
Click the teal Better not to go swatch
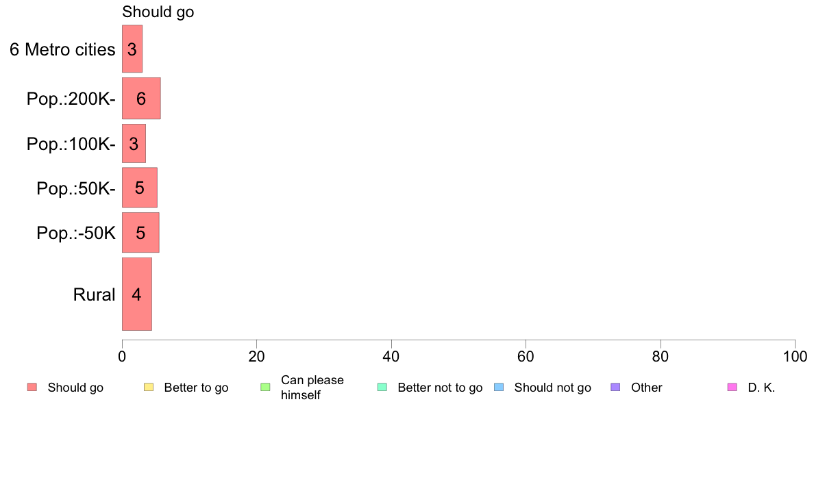(x=382, y=387)
